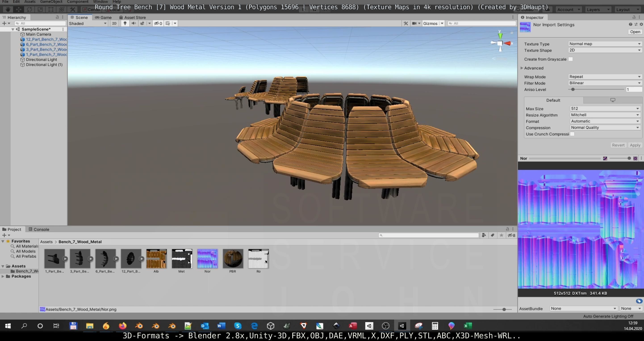Click the Revert button

(618, 145)
